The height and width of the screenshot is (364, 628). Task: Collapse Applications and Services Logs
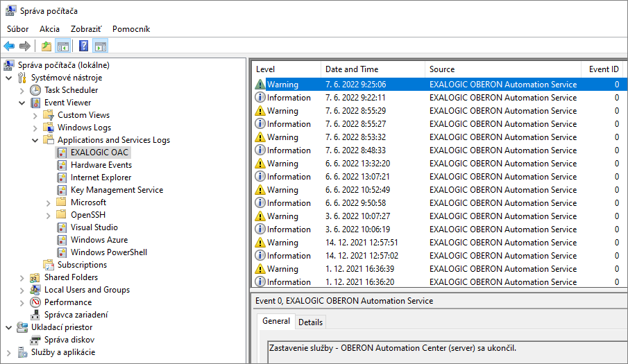35,140
